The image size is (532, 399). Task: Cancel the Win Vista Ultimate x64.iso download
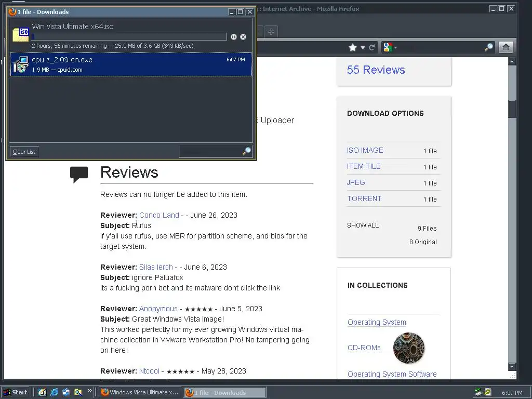(x=243, y=37)
